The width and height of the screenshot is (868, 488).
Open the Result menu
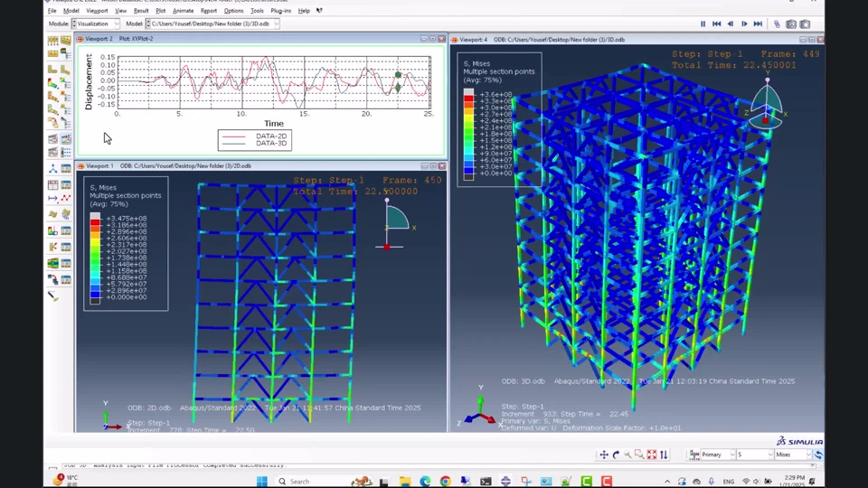pyautogui.click(x=141, y=11)
